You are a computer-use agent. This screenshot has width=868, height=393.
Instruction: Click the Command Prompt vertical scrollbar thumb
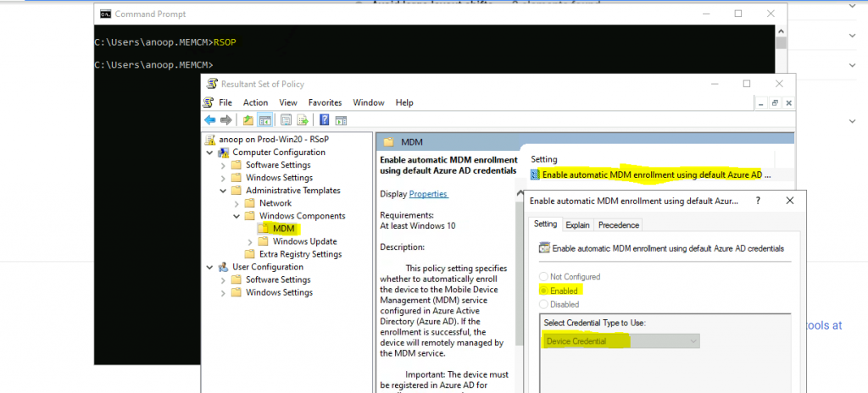pyautogui.click(x=781, y=43)
